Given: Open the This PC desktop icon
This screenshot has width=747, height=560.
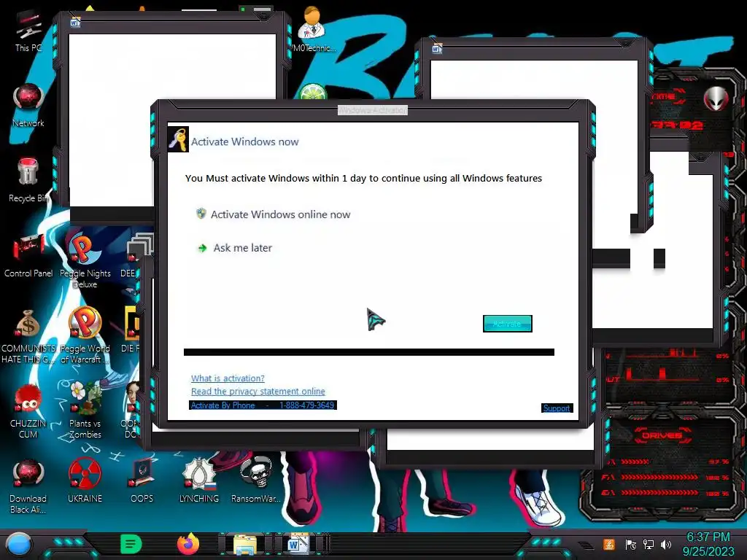Looking at the screenshot, I should pos(28,31).
